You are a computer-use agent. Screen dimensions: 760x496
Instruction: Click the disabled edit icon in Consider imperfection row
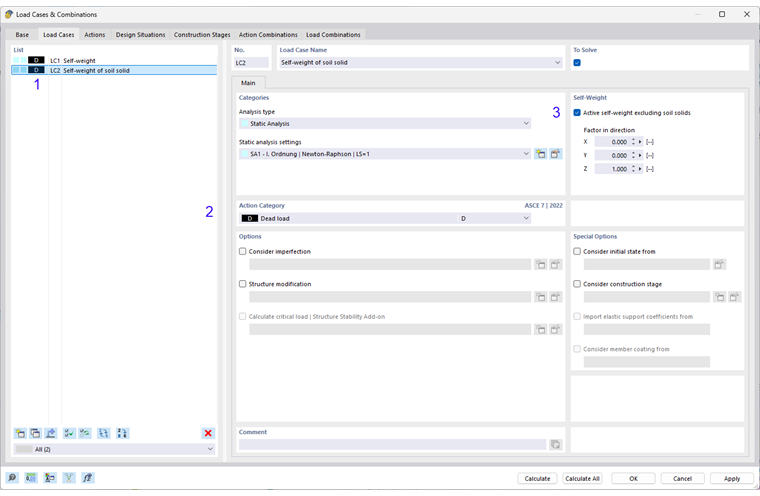(x=555, y=265)
